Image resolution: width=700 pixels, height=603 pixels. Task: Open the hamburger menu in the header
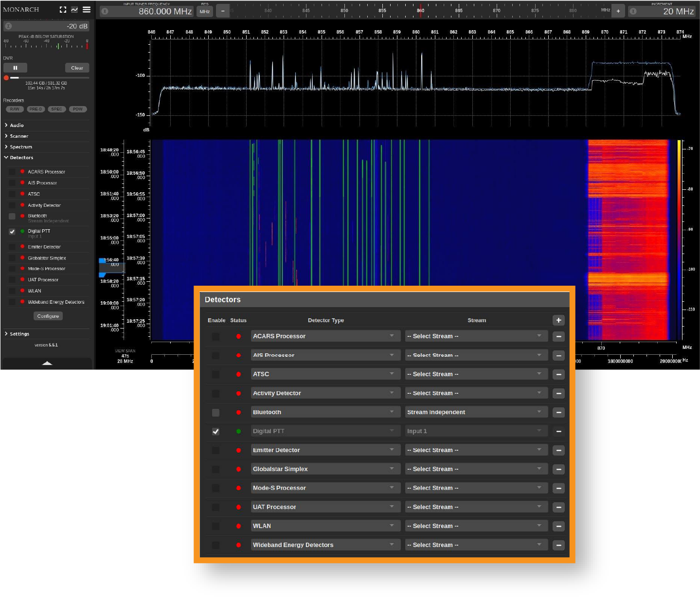(87, 10)
